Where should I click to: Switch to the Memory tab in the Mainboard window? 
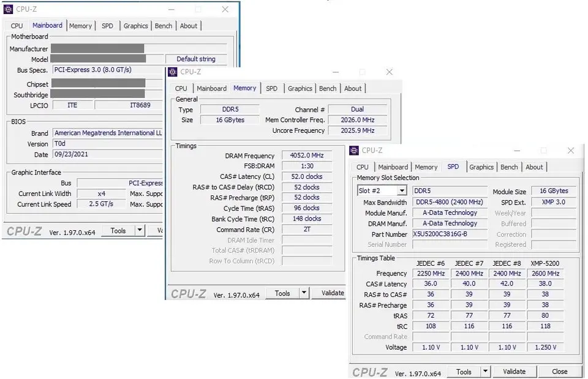pyautogui.click(x=80, y=26)
